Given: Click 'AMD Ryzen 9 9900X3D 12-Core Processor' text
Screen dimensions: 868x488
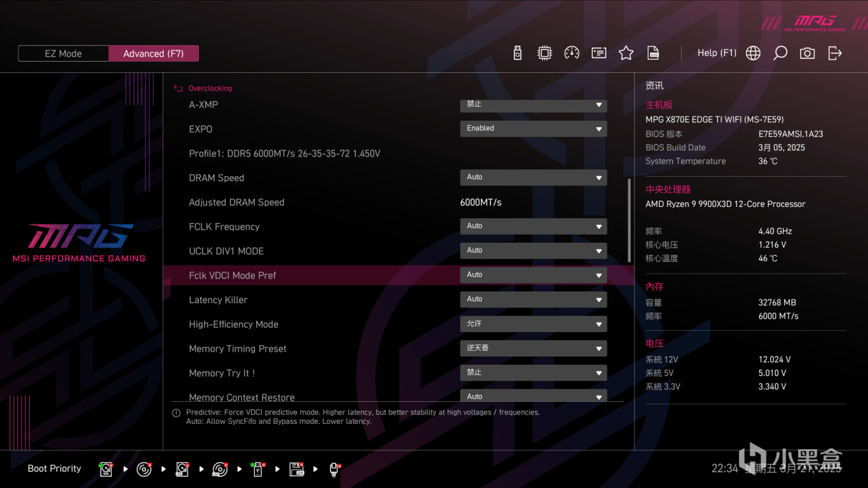Looking at the screenshot, I should click(725, 204).
